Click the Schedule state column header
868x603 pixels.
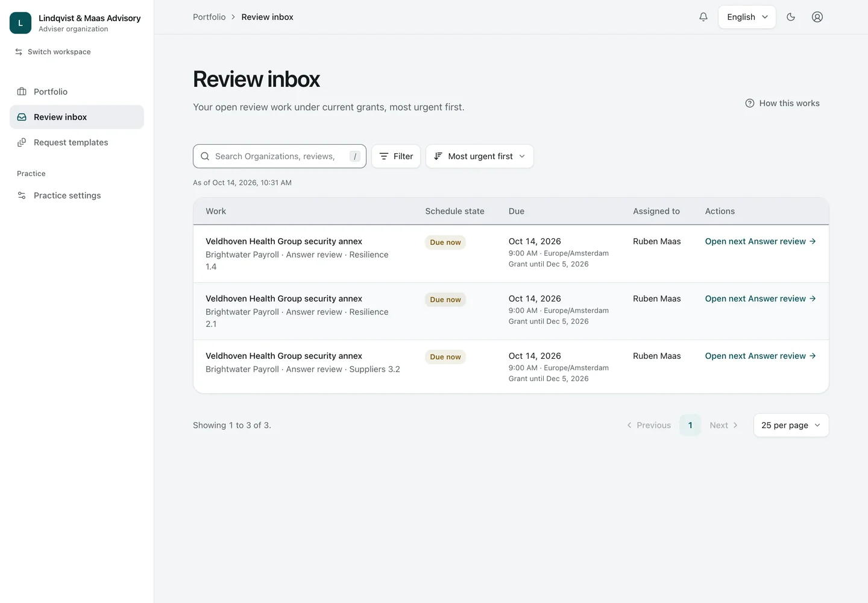[x=454, y=211]
